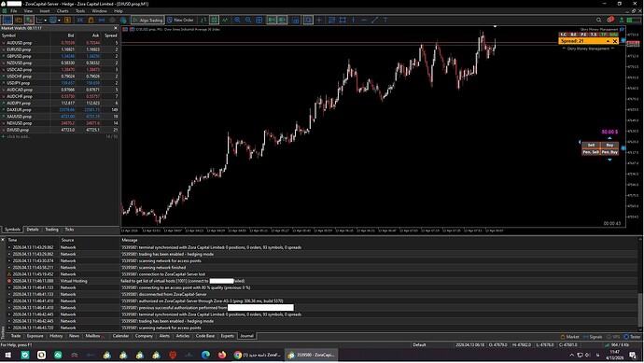Click the dollar symbol toolbar icon
Screen dimensions: 644x363
(67, 20)
